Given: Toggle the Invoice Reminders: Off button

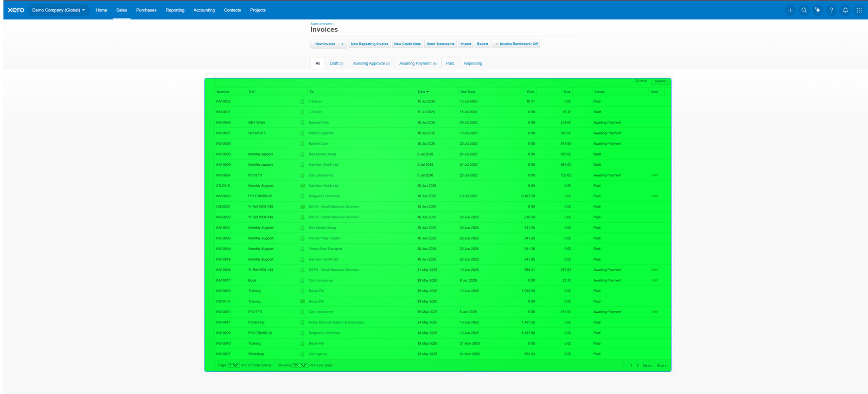Looking at the screenshot, I should (x=516, y=44).
